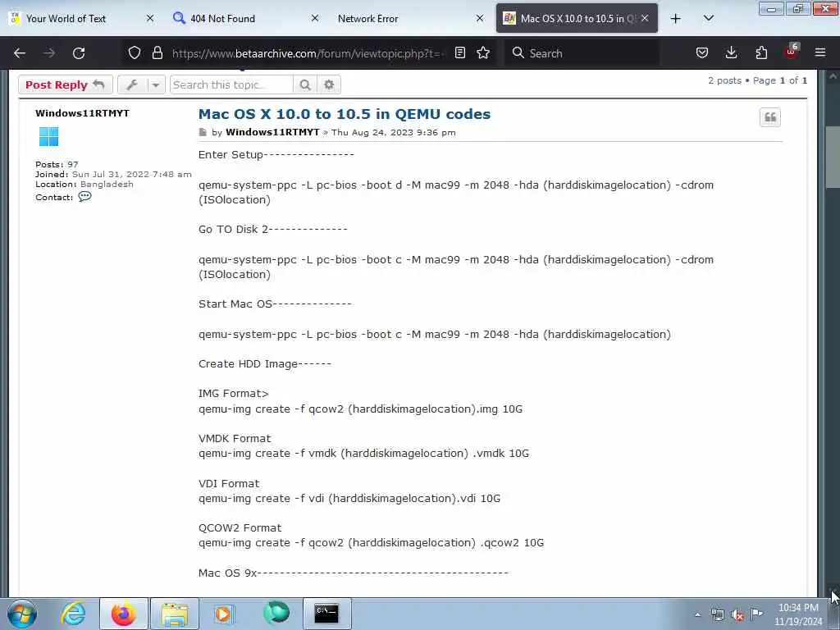Contact Windows11RTMYT via speech bubble icon

84,197
